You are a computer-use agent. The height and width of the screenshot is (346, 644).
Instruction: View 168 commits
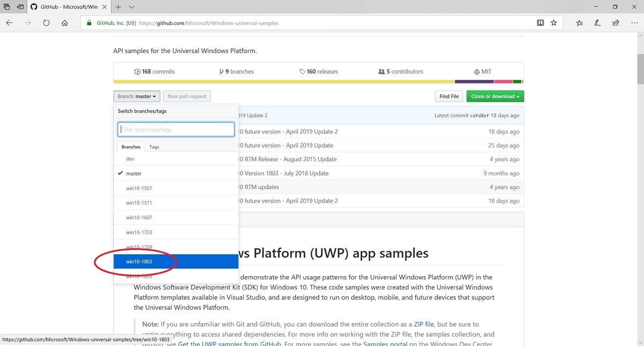(x=155, y=71)
